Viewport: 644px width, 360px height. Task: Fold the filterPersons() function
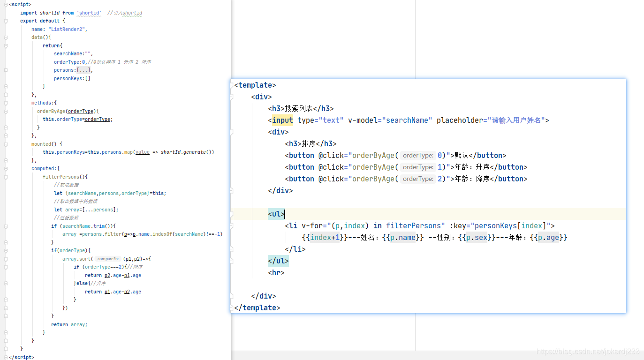pyautogui.click(x=6, y=177)
